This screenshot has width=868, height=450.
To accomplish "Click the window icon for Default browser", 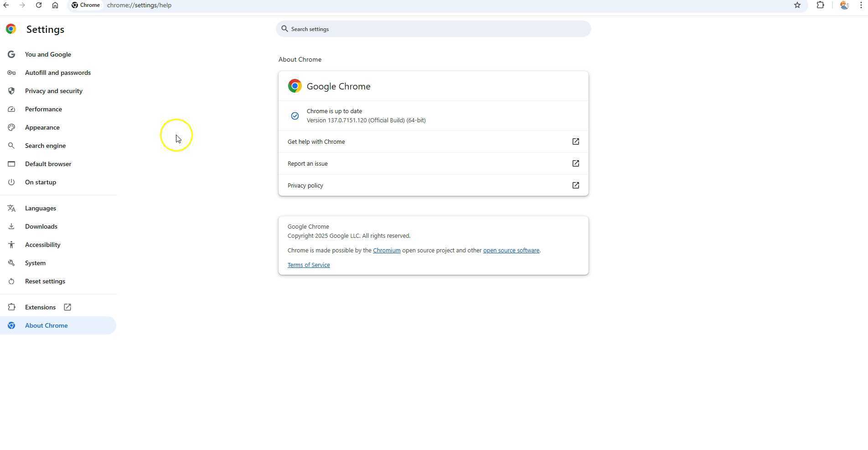I will (x=11, y=164).
